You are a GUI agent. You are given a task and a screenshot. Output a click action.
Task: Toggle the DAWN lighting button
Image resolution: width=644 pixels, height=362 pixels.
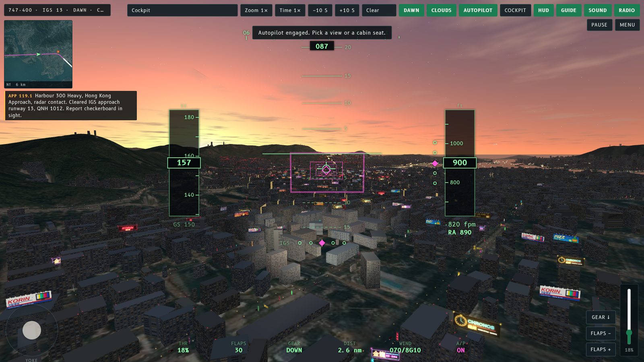tap(411, 10)
